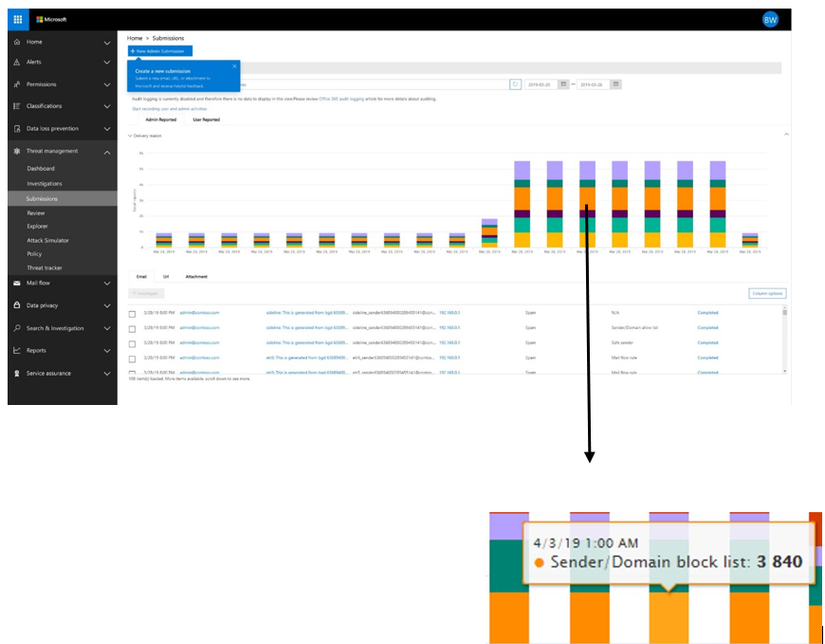
Task: Switch to the Attachment tab
Action: point(196,277)
